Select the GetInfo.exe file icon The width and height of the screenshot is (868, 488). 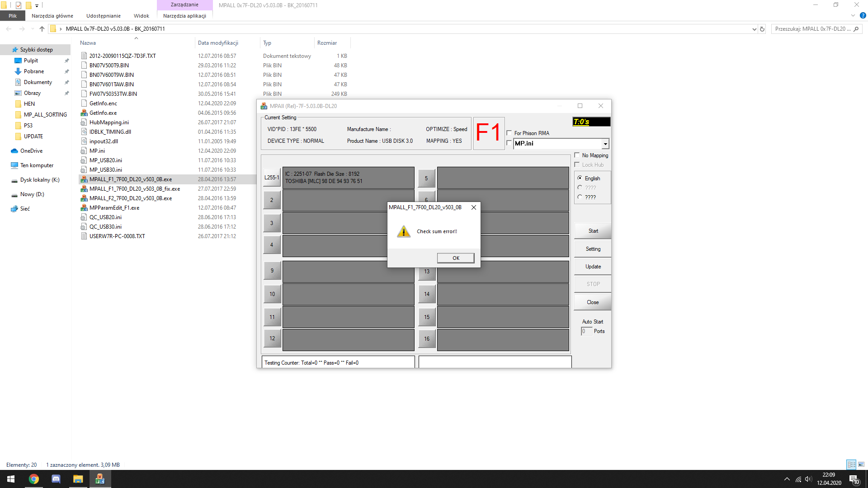pos(84,113)
